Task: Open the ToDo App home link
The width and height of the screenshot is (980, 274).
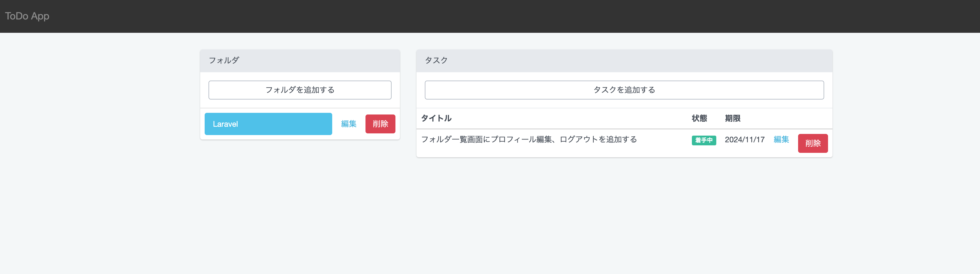Action: click(27, 16)
